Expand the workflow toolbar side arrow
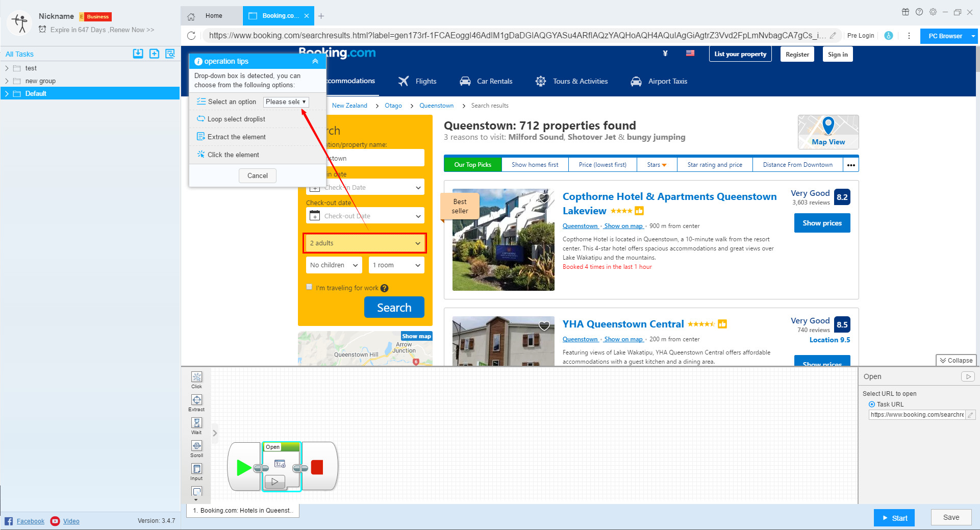This screenshot has height=530, width=980. pos(215,433)
